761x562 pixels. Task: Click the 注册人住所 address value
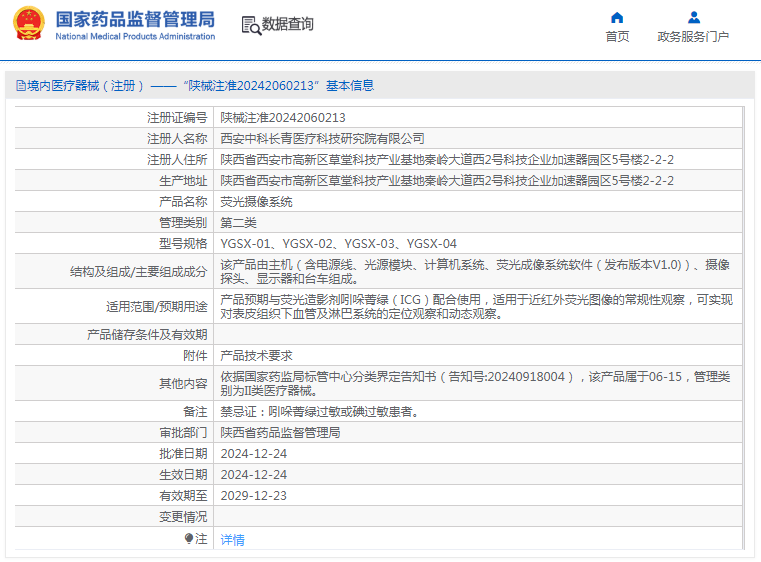tap(447, 160)
